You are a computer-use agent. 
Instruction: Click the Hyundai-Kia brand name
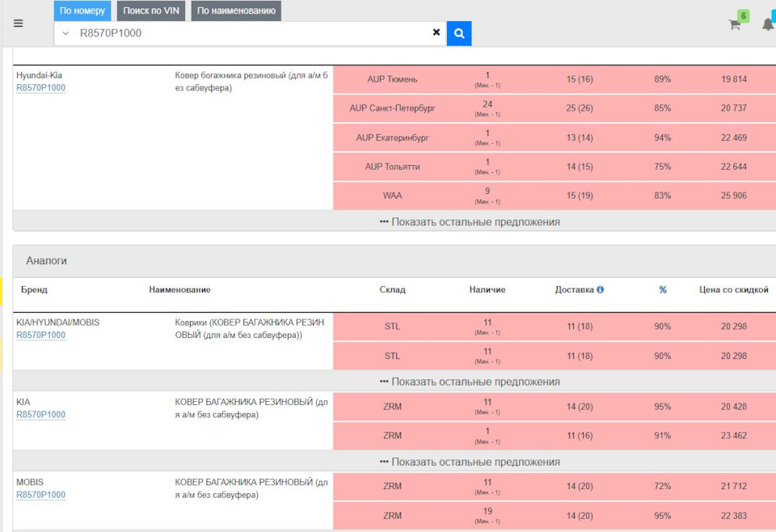pos(39,75)
